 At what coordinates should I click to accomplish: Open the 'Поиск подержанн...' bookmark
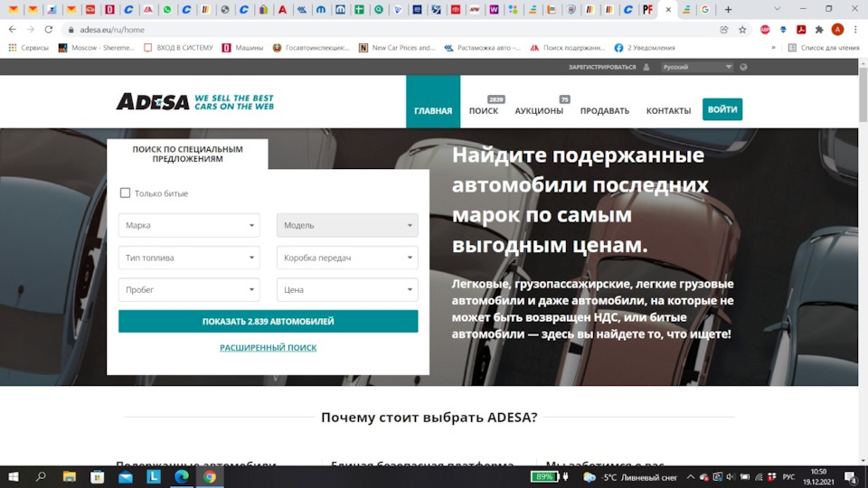568,48
